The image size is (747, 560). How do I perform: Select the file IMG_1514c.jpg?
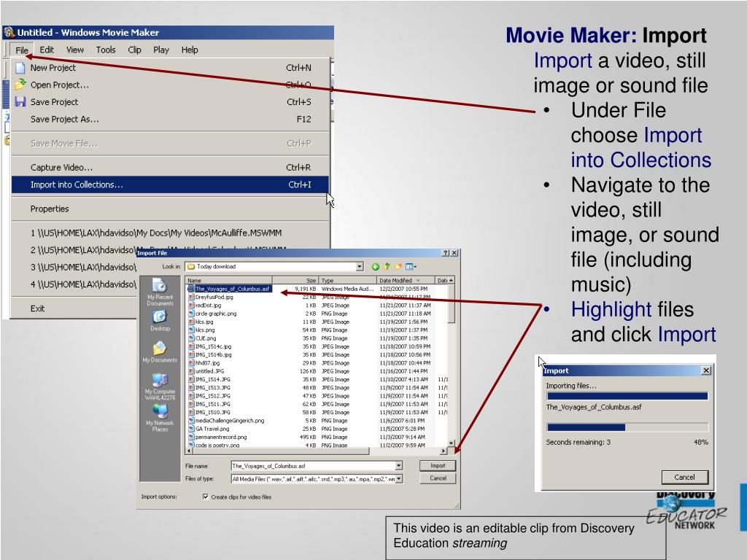pyautogui.click(x=214, y=346)
